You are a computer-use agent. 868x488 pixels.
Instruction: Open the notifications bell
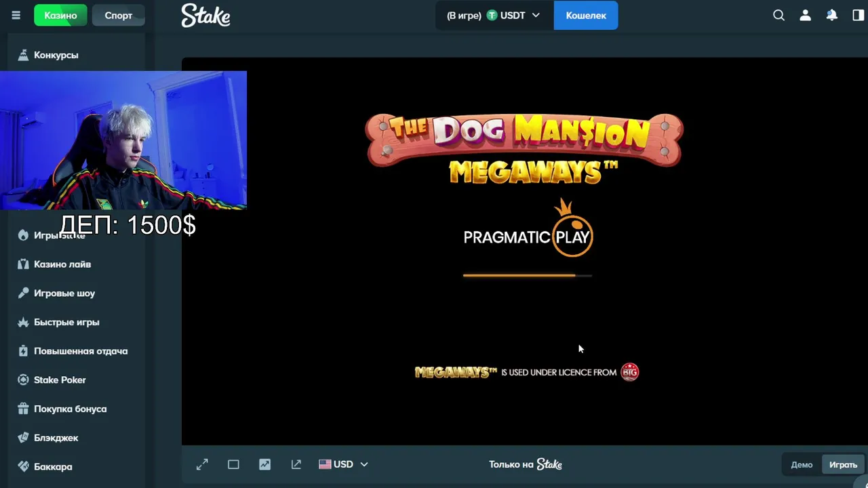831,15
